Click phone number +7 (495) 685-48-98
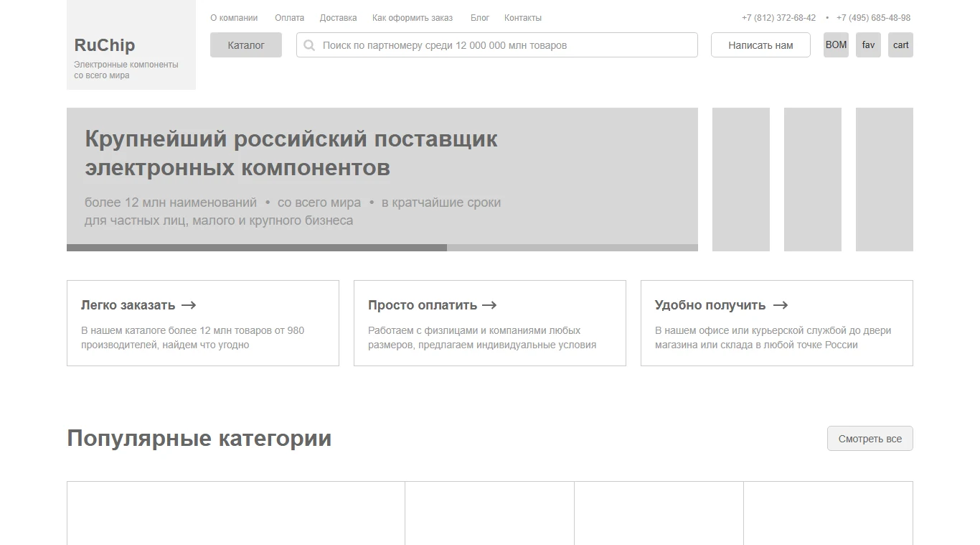The image size is (980, 545). [873, 18]
